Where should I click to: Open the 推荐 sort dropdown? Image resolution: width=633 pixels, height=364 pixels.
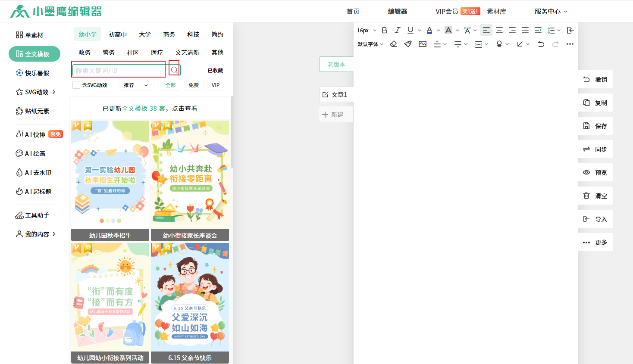pos(136,85)
